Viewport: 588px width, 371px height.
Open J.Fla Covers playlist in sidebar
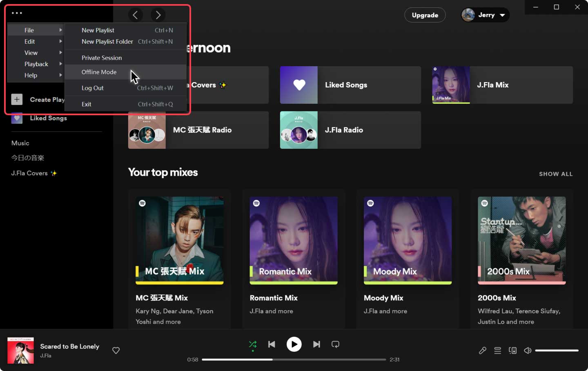pyautogui.click(x=34, y=173)
